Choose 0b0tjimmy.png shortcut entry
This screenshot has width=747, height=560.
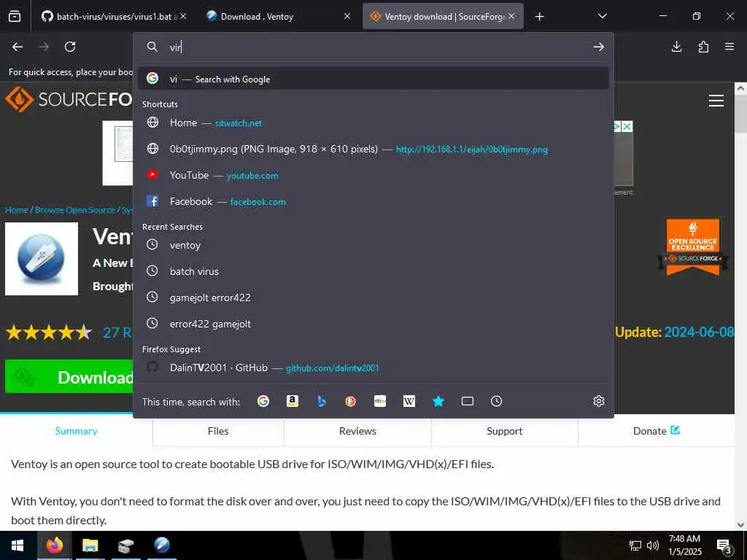[373, 149]
